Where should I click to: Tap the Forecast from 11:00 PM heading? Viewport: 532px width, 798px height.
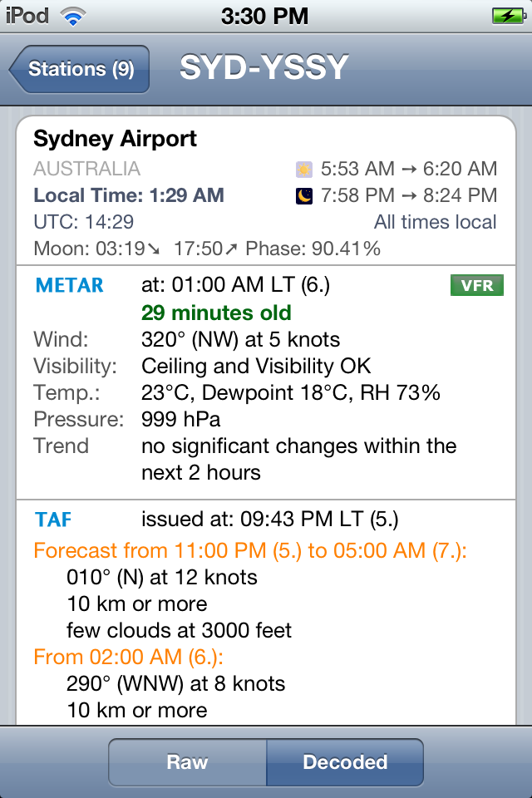(x=250, y=550)
